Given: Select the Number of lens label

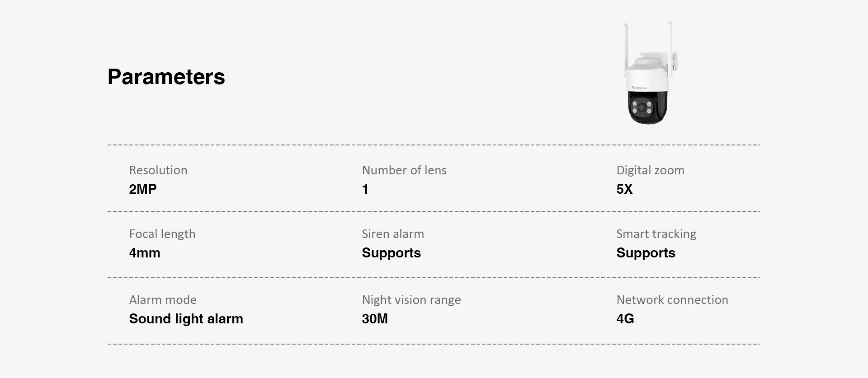Looking at the screenshot, I should pos(404,170).
